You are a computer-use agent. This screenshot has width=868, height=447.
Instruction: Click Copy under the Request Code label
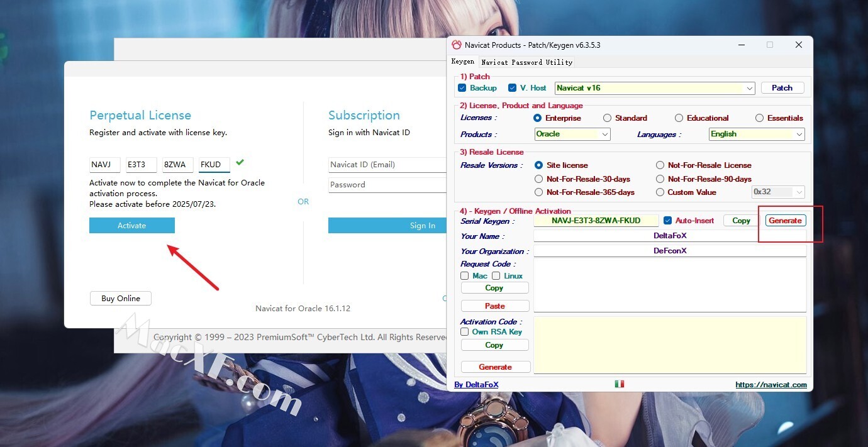point(495,288)
